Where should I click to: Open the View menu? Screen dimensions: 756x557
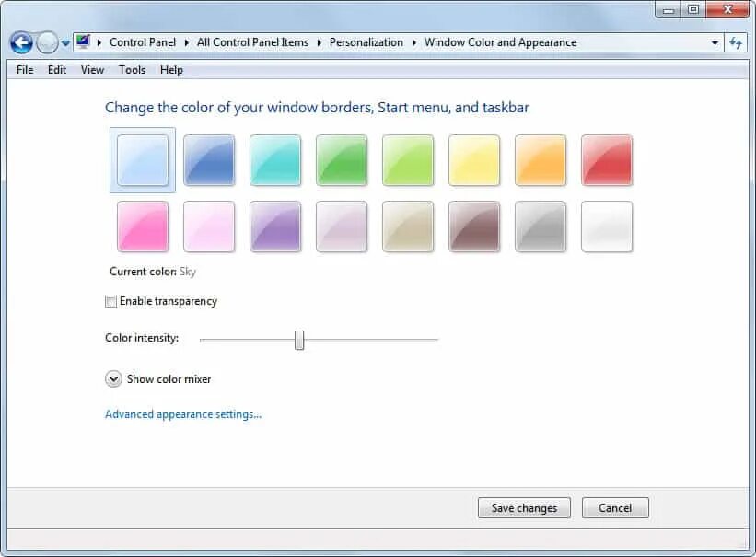click(92, 70)
